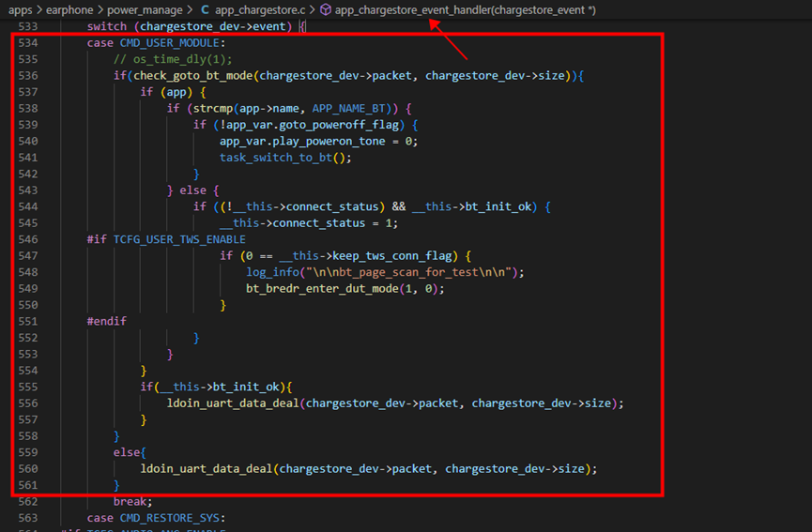Screen dimensions: 812x532
Task: Click the 'task_switch_to_bt' call
Action: pos(276,158)
